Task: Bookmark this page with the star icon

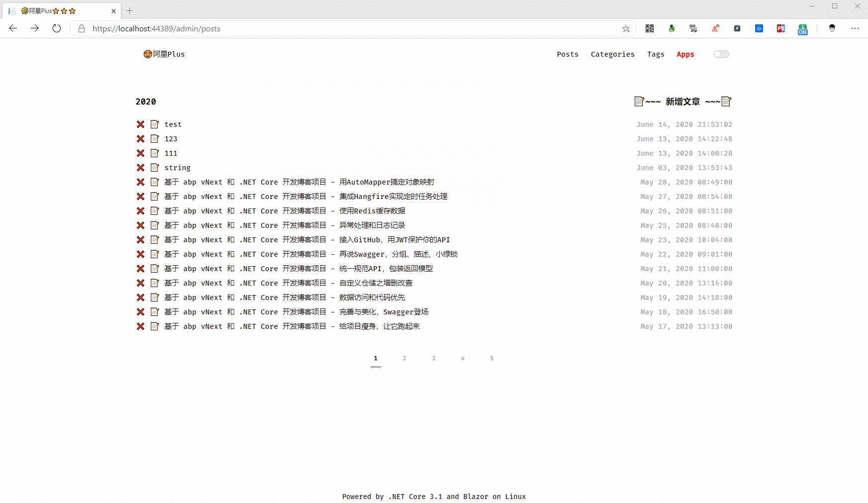Action: coord(626,29)
